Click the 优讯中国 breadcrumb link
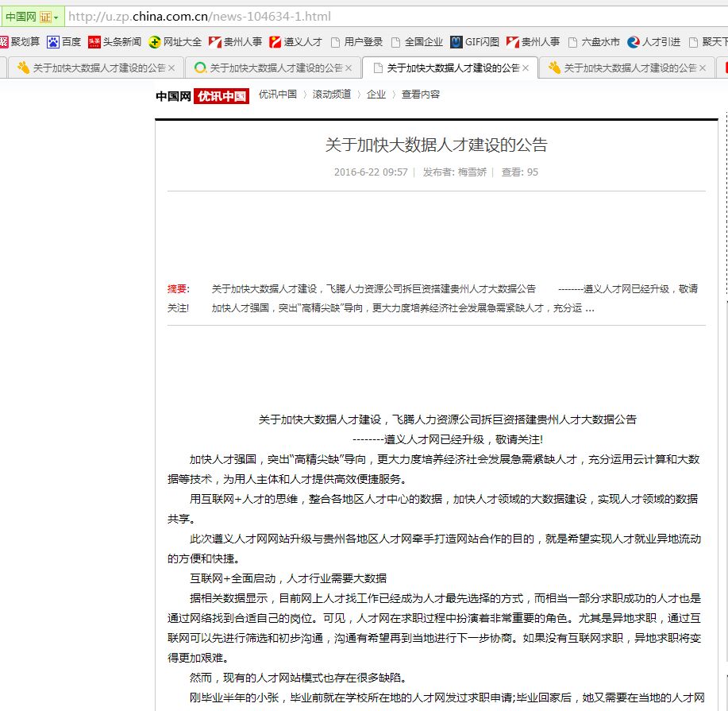Viewport: 728px width, 711px height. 277,95
